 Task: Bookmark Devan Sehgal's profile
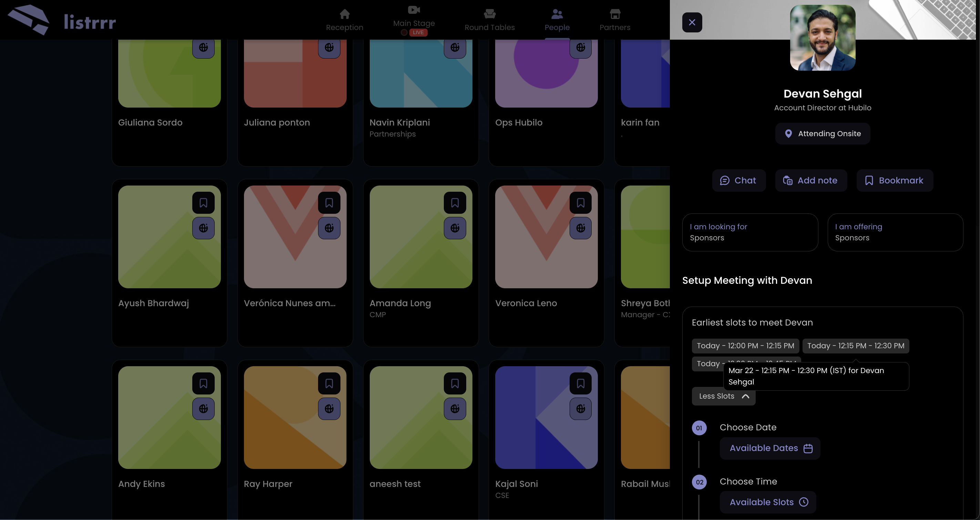(895, 180)
